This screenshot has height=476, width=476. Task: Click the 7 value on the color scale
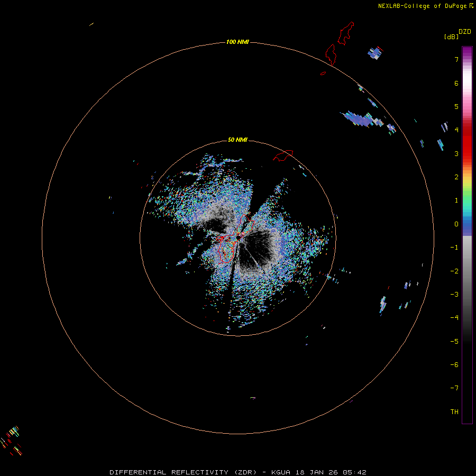[x=456, y=59]
